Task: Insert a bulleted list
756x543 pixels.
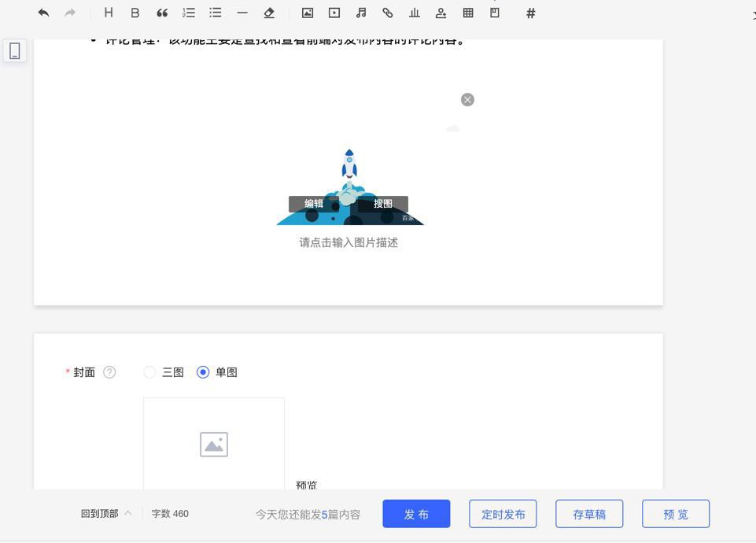Action: [216, 13]
